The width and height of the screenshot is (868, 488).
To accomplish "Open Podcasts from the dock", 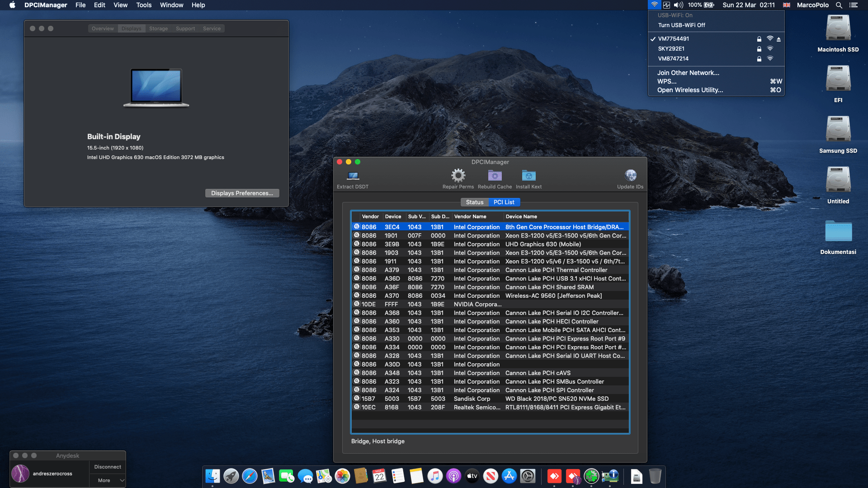I will [453, 476].
